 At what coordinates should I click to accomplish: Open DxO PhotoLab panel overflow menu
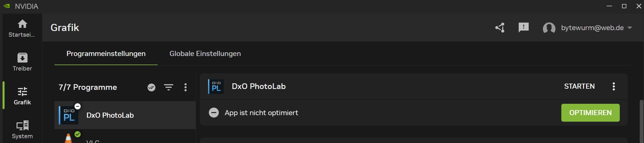coord(614,86)
